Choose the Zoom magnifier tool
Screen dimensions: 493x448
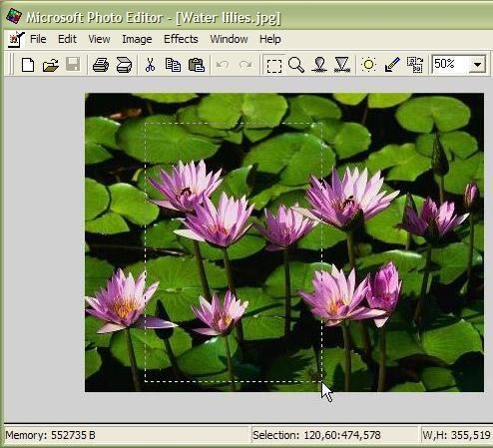(x=296, y=65)
